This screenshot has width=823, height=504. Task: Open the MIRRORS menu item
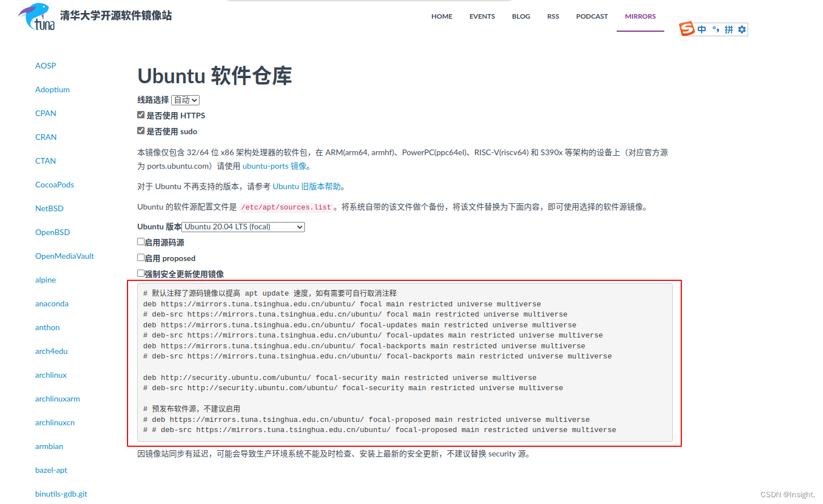(x=640, y=16)
